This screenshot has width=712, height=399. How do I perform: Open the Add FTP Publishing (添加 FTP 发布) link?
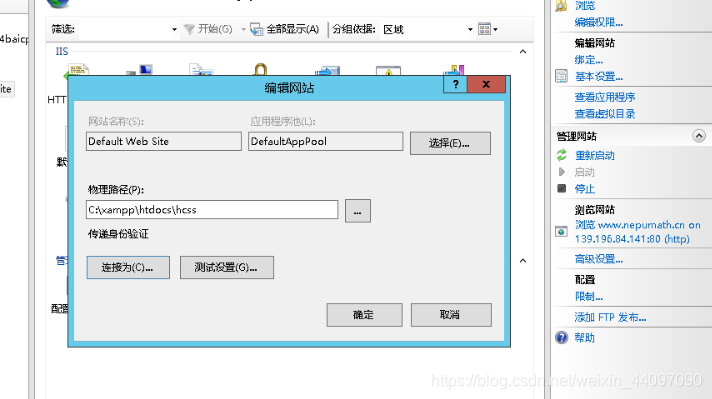pyautogui.click(x=610, y=317)
